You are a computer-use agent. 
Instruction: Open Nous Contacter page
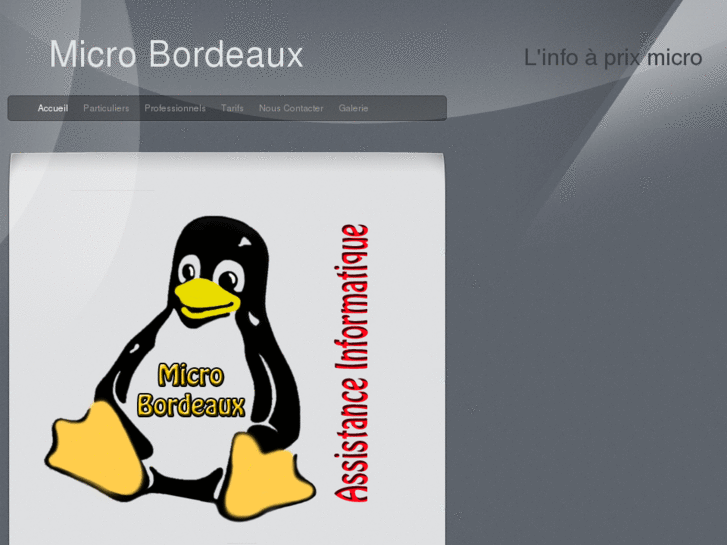291,108
